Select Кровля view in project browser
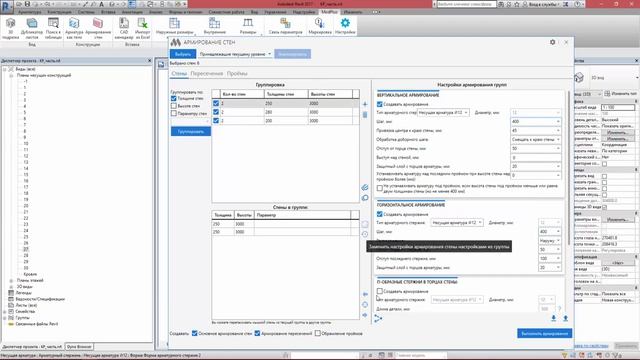The height and width of the screenshot is (360, 640). point(30,274)
